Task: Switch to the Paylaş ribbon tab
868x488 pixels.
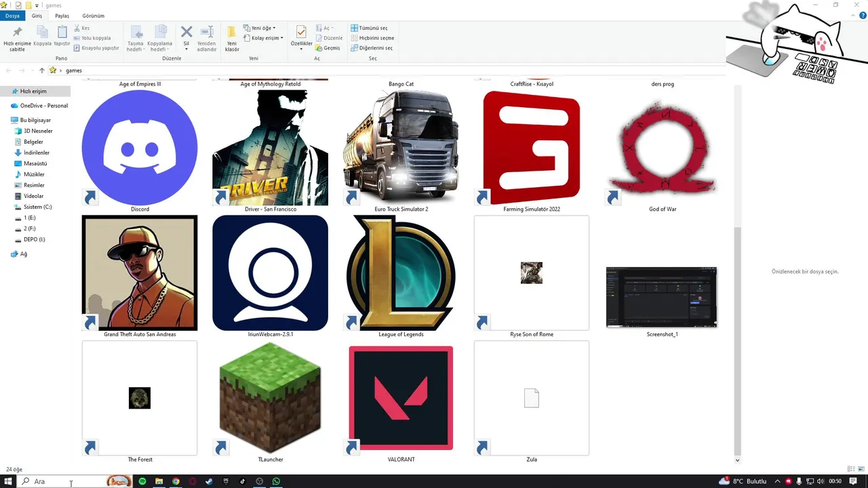Action: (x=62, y=16)
